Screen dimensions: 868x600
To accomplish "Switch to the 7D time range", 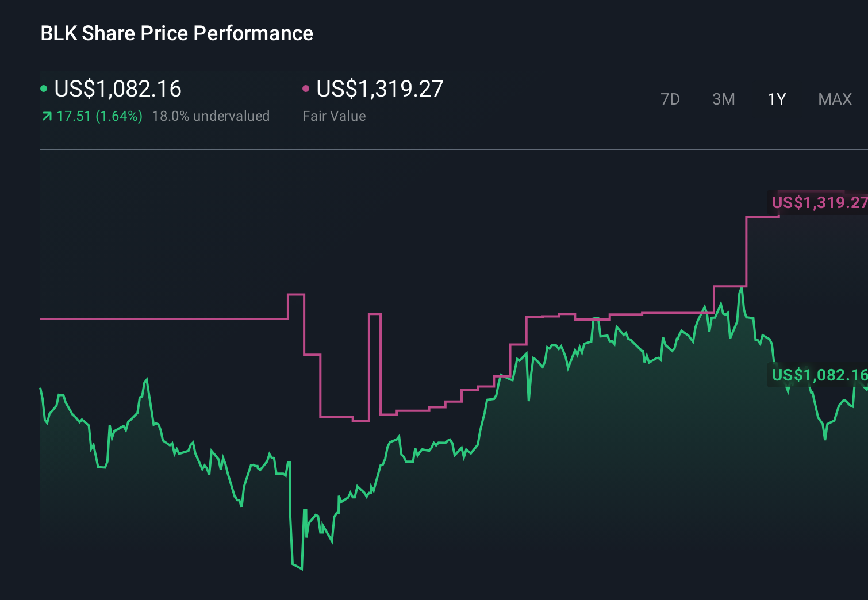I will (x=670, y=99).
